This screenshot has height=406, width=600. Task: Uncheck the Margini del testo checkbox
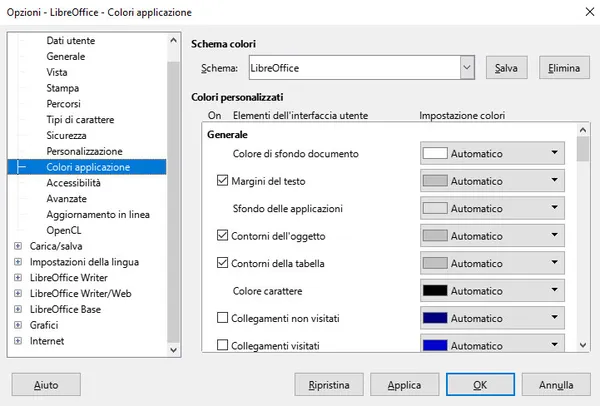pos(222,181)
